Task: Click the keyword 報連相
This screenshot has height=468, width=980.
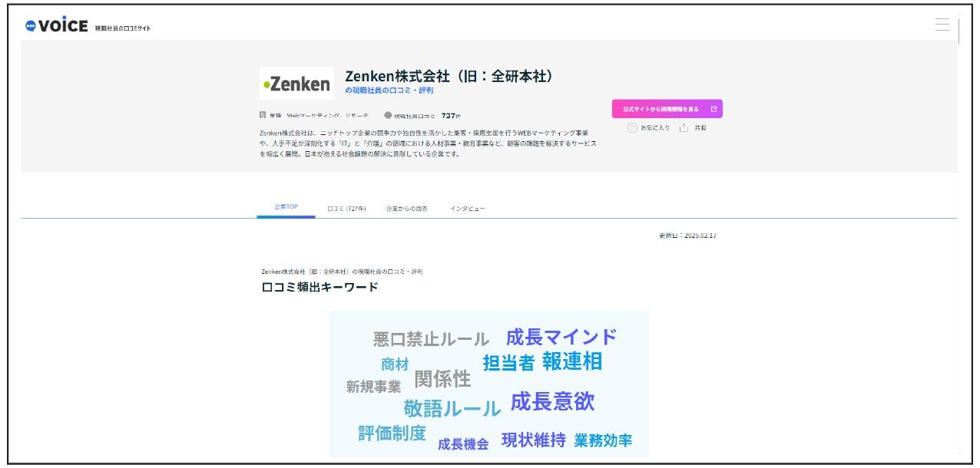Action: pyautogui.click(x=572, y=361)
